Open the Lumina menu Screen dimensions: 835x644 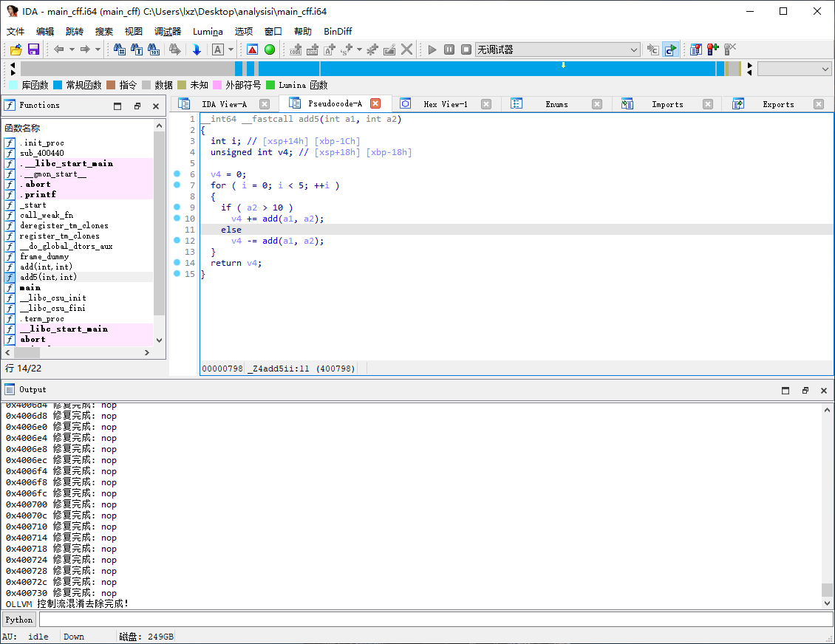tap(208, 31)
